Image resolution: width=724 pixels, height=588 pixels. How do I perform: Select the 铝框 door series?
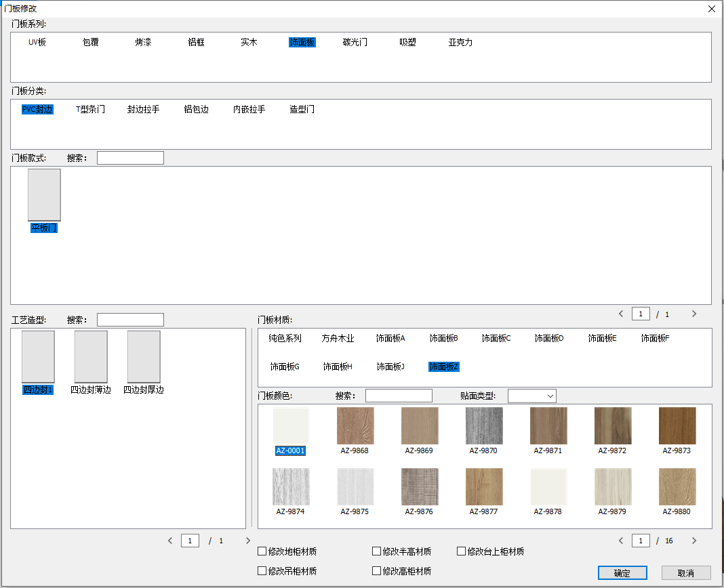(x=196, y=43)
